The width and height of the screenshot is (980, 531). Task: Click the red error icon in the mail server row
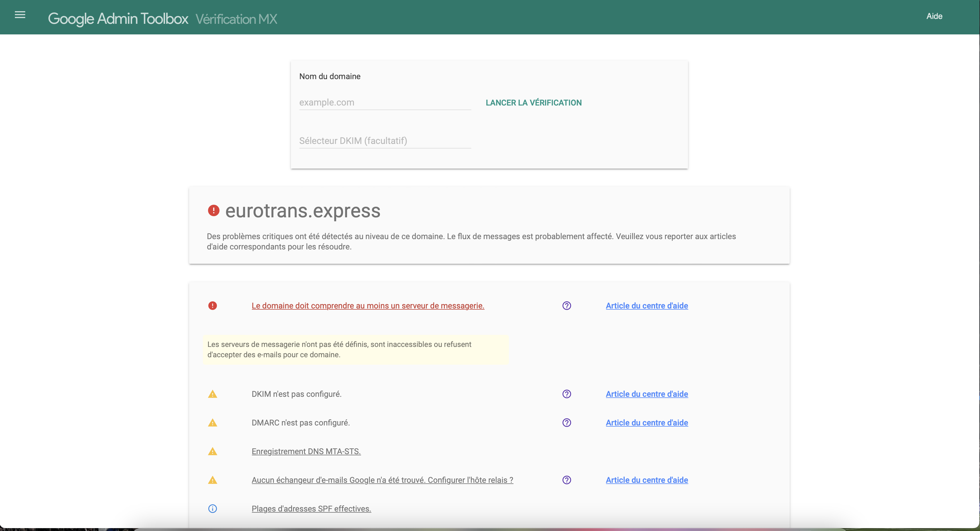pos(212,306)
